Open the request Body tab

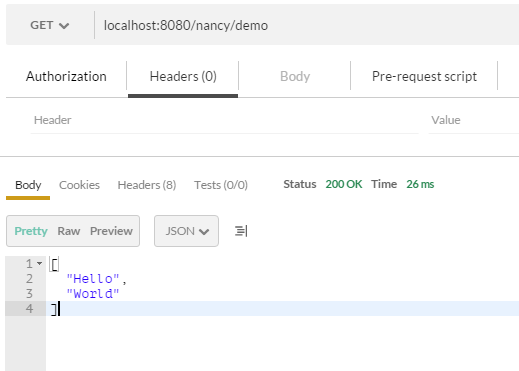295,76
